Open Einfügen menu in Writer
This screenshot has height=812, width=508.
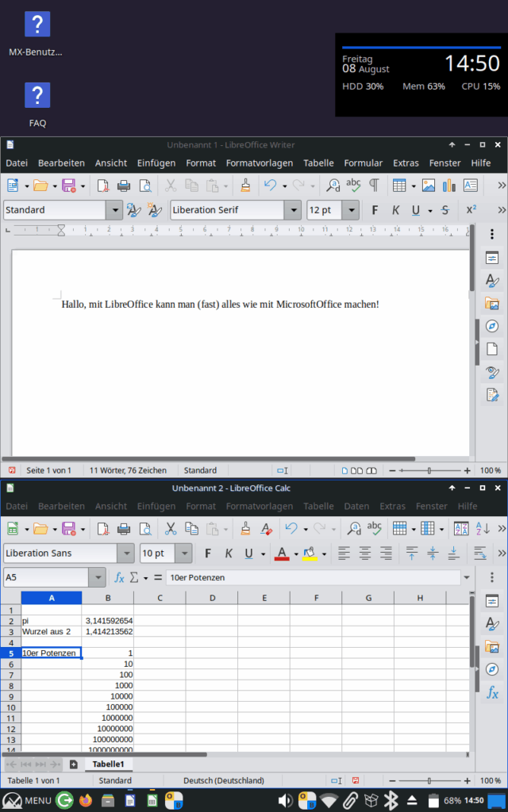coord(156,163)
